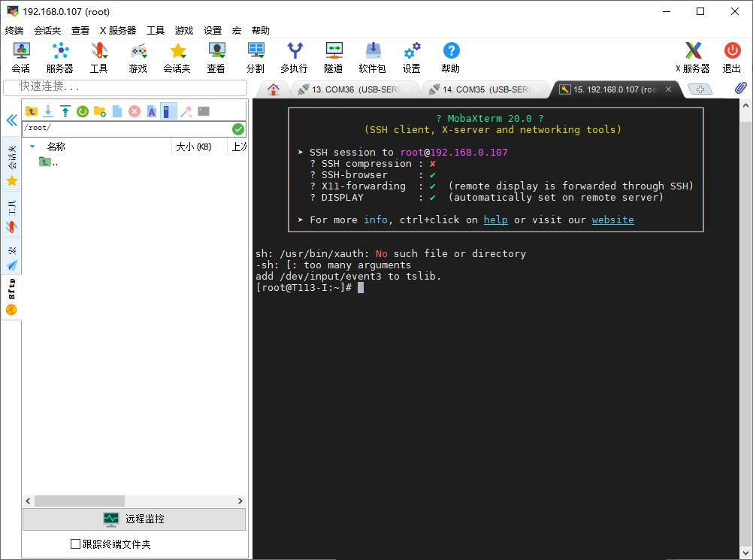The image size is (753, 560).
Task: Open a new tab with plus button
Action: [x=700, y=89]
